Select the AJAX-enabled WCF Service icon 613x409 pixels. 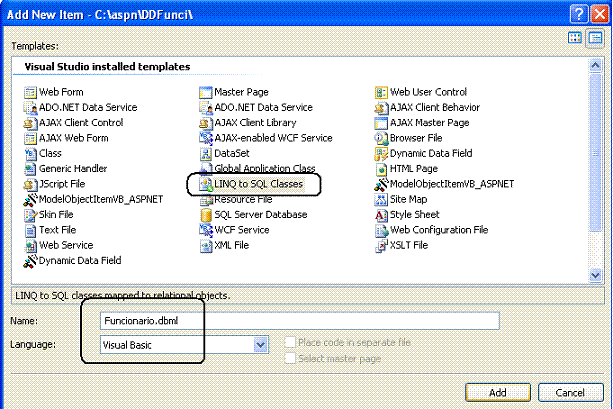pos(206,138)
